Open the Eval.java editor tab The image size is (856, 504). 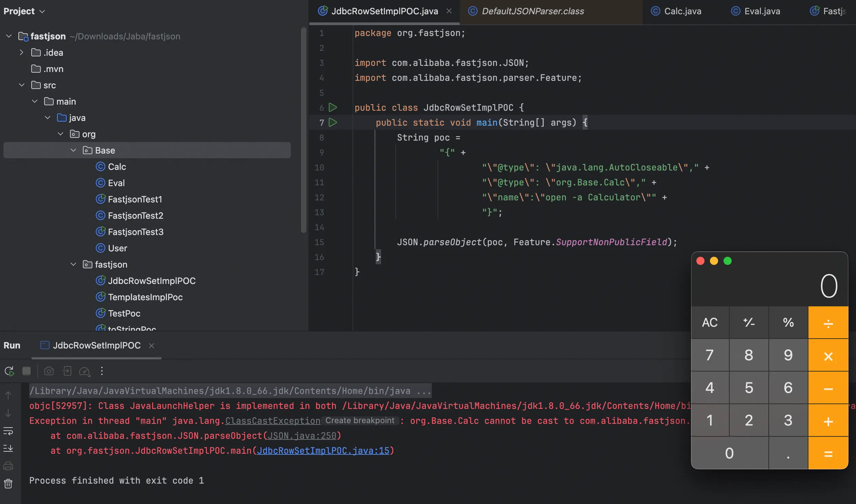click(762, 11)
